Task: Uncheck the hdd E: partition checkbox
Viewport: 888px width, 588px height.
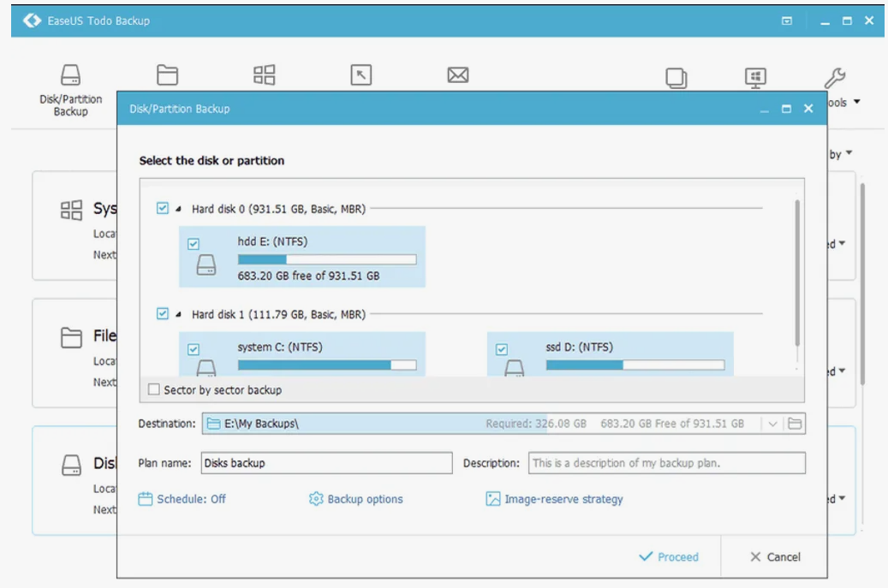Action: 194,244
